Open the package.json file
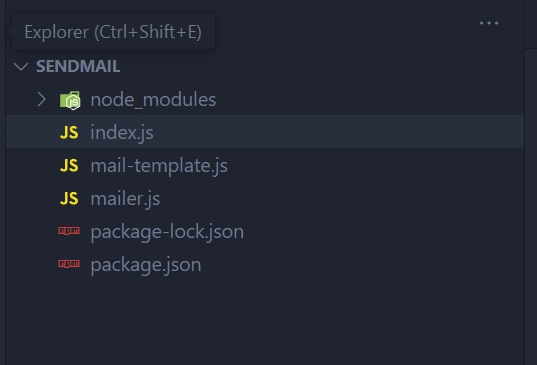The image size is (537, 365). tap(146, 265)
